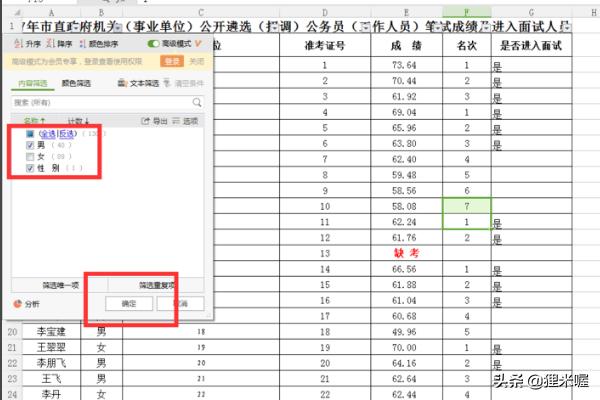The height and width of the screenshot is (400, 600).
Task: Check the 女 checkbox
Action: [x=30, y=157]
